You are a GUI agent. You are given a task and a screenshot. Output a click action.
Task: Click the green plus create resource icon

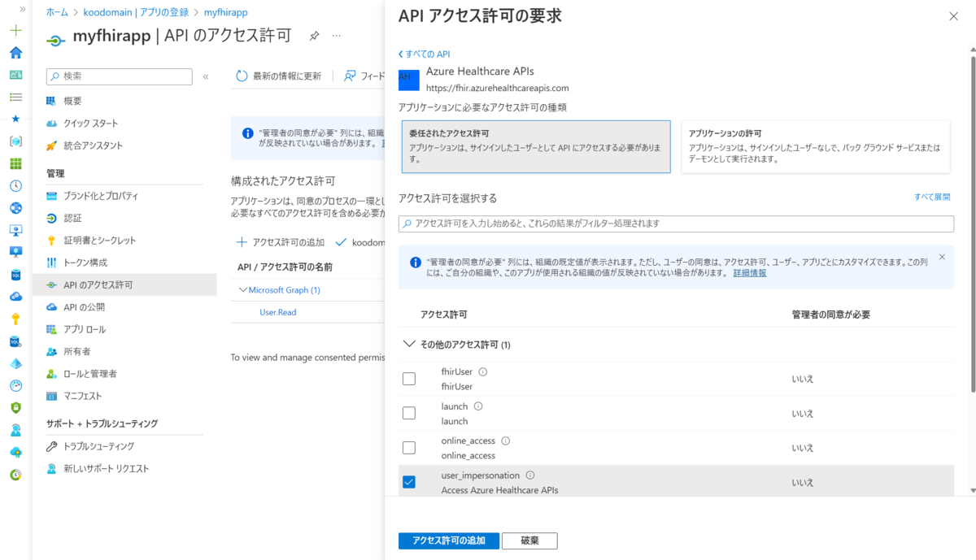15,31
